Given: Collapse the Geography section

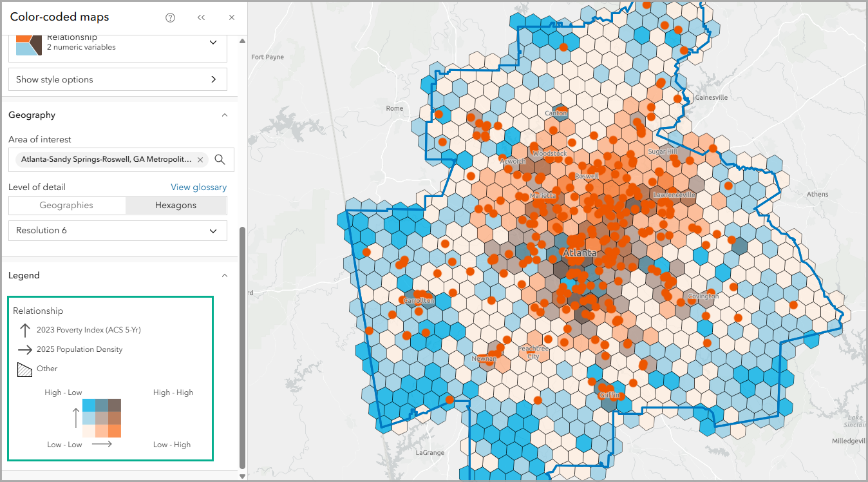Looking at the screenshot, I should [224, 115].
